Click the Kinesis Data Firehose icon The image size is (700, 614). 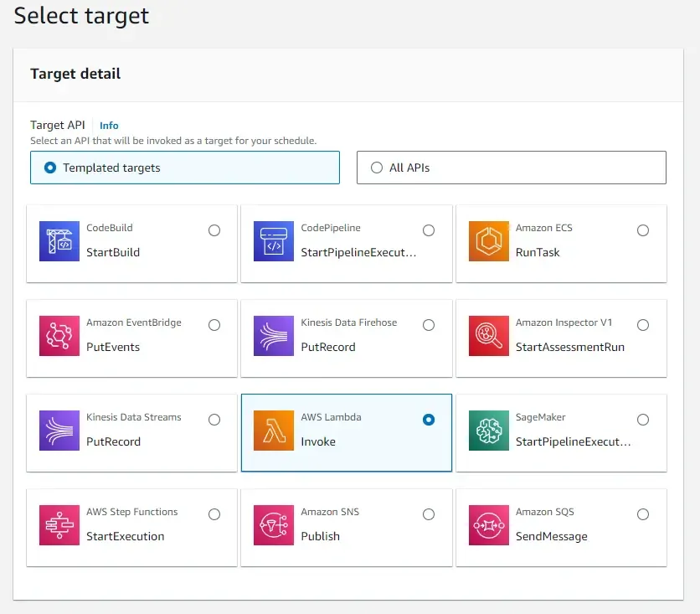pos(274,335)
